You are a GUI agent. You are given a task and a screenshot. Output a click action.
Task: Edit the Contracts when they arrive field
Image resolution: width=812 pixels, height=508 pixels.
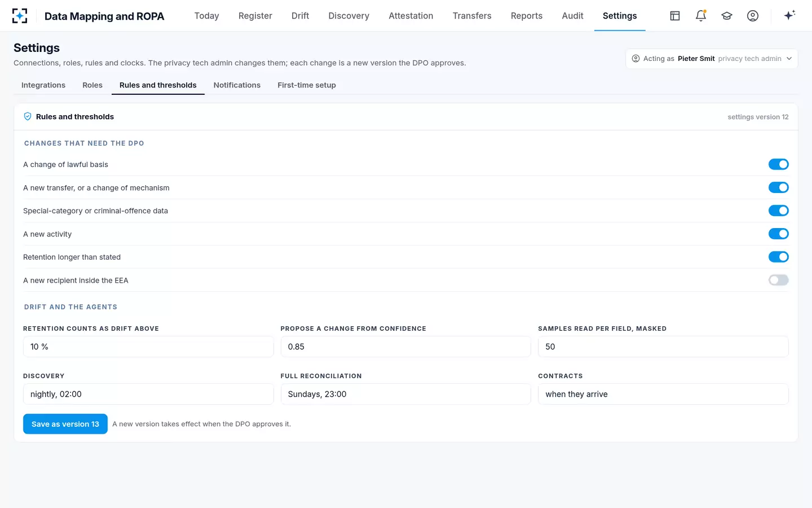tap(663, 394)
